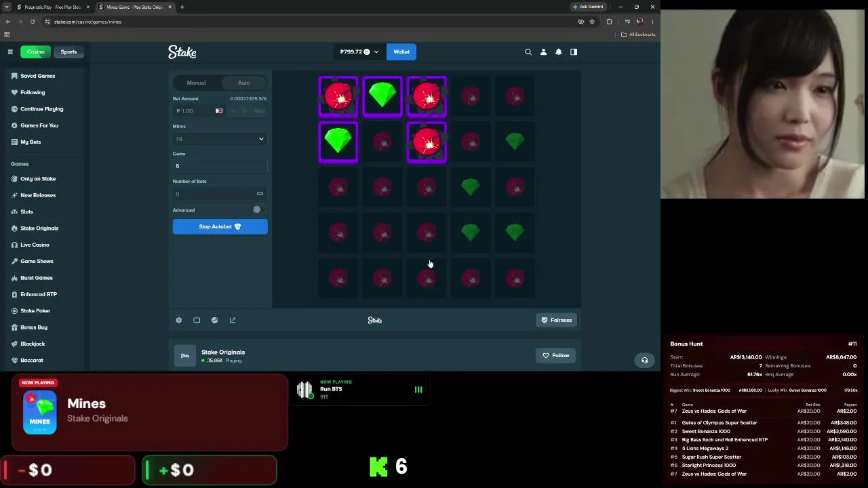Click the Continue Playing sidebar icon

click(x=14, y=109)
